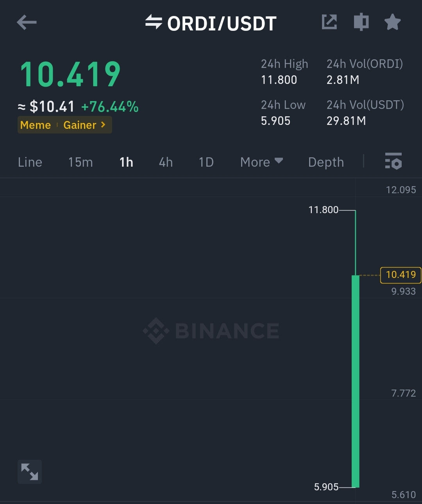The height and width of the screenshot is (504, 422).
Task: Select the 15m interval tab
Action: 80,162
